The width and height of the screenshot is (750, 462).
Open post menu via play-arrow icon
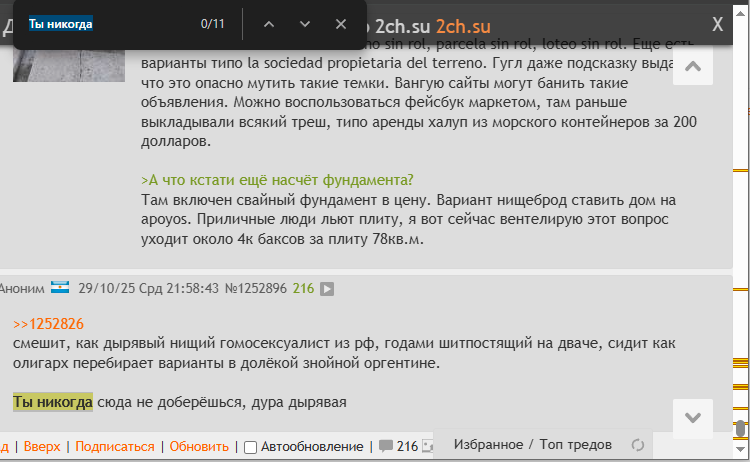pos(327,289)
